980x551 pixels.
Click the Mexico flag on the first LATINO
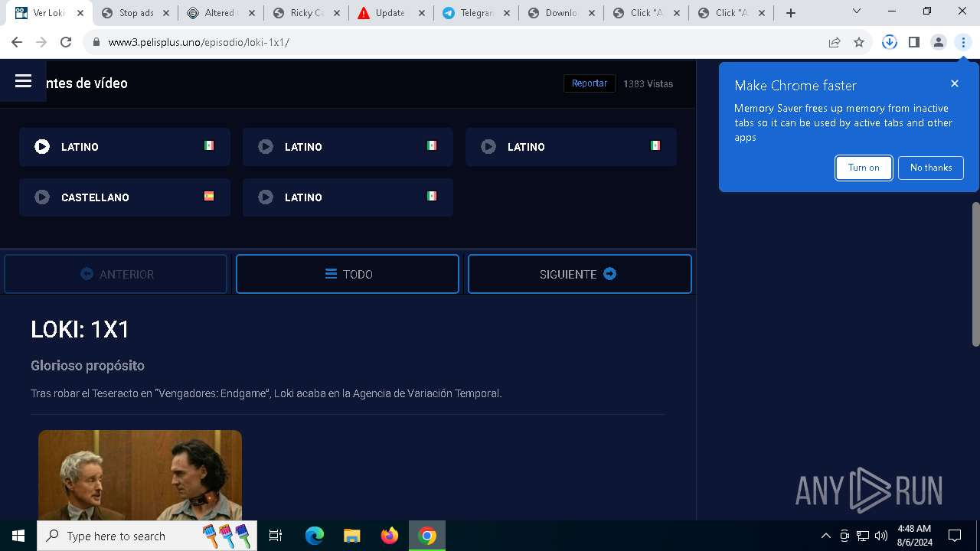pos(209,145)
